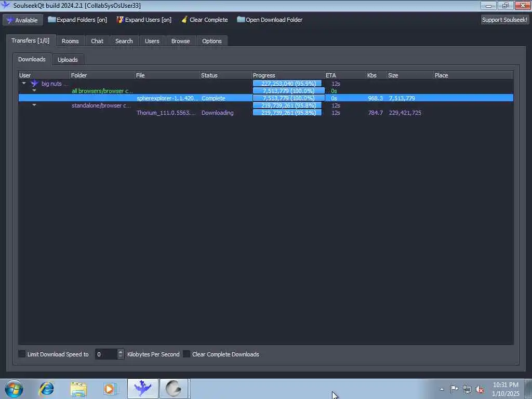This screenshot has height=399, width=532.
Task: Open the clock showing 10:31 PM
Action: click(506, 389)
